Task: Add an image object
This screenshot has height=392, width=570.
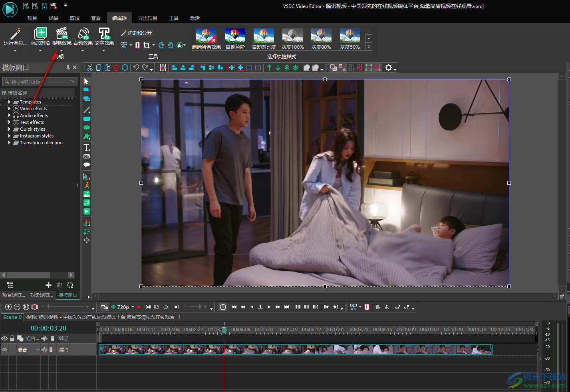Action: [87, 194]
